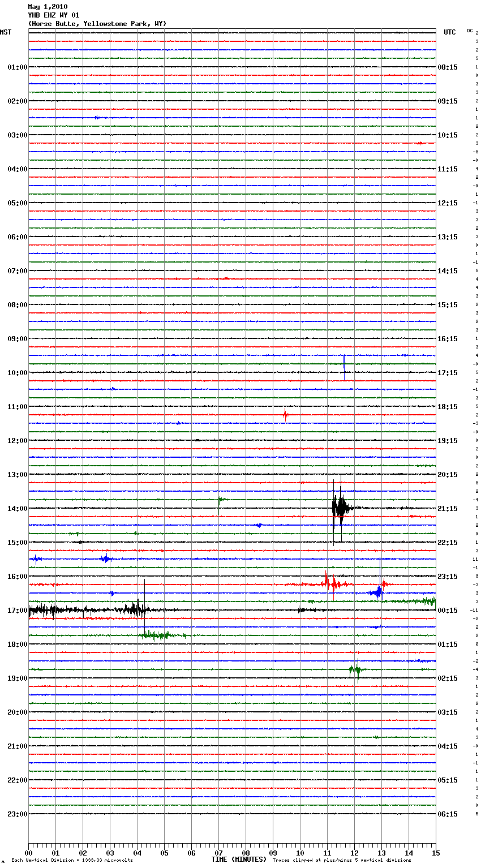
Task: Select the 21:15 UTC time label
Action: (x=448, y=509)
